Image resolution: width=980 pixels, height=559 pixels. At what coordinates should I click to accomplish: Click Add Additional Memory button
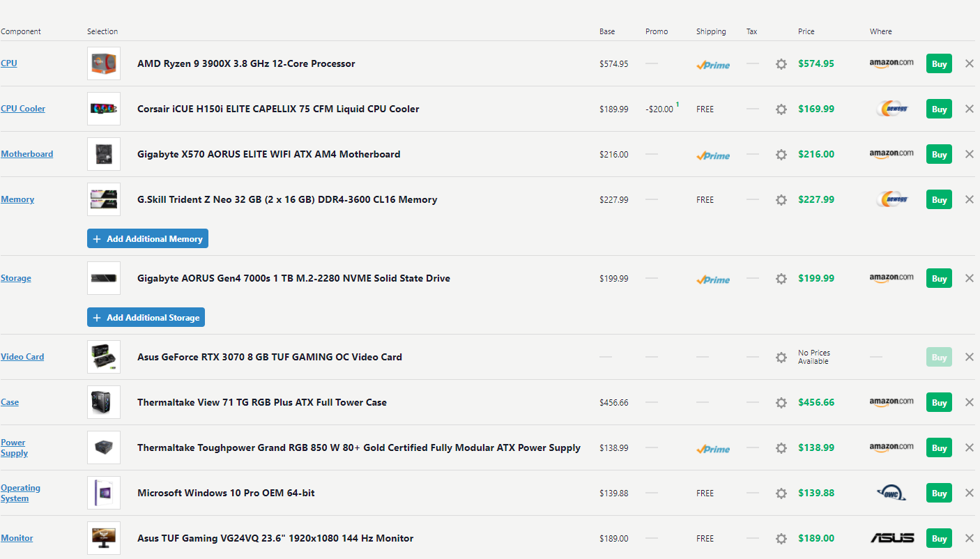148,238
